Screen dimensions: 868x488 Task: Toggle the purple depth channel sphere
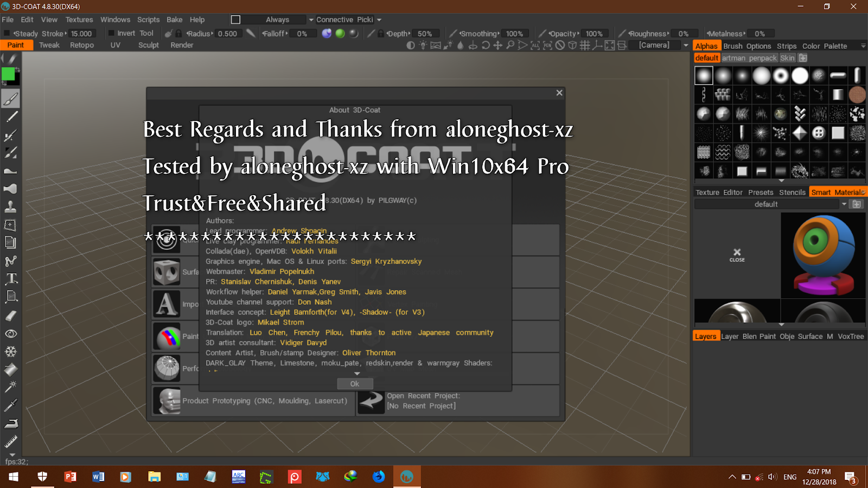click(x=327, y=34)
